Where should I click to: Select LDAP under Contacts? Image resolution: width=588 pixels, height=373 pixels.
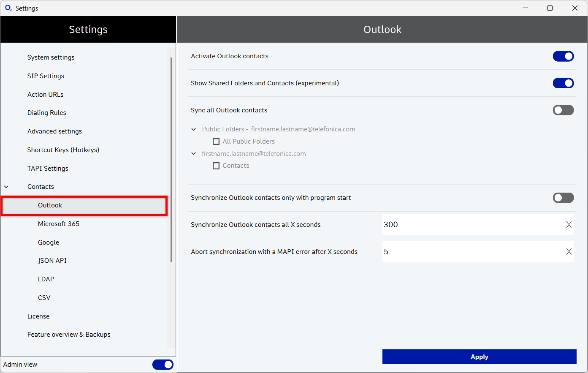[46, 279]
